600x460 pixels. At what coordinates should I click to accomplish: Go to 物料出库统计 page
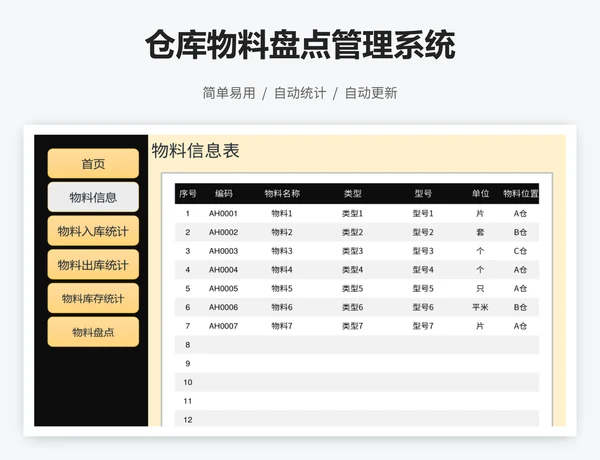[93, 264]
